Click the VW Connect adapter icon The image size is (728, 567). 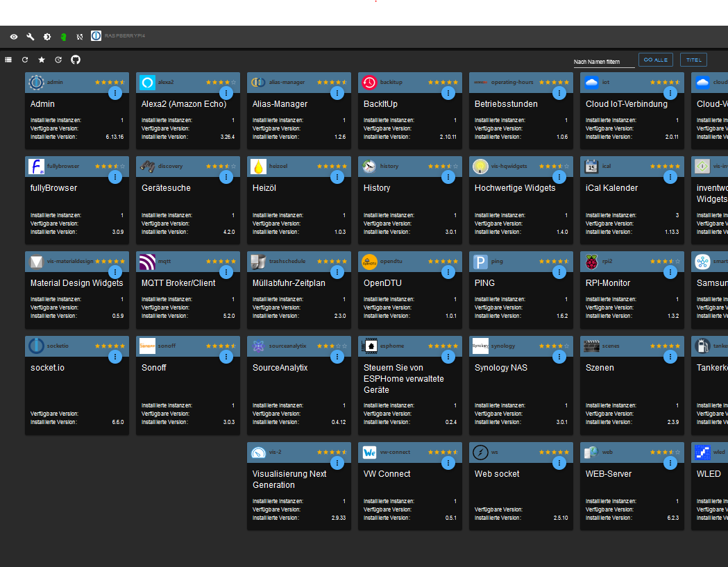click(x=370, y=452)
